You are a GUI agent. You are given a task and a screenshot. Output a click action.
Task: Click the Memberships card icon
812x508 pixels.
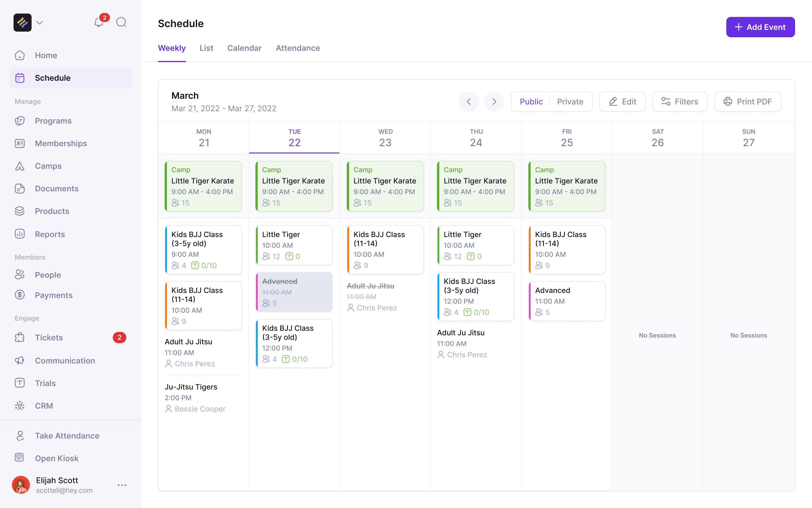20,143
